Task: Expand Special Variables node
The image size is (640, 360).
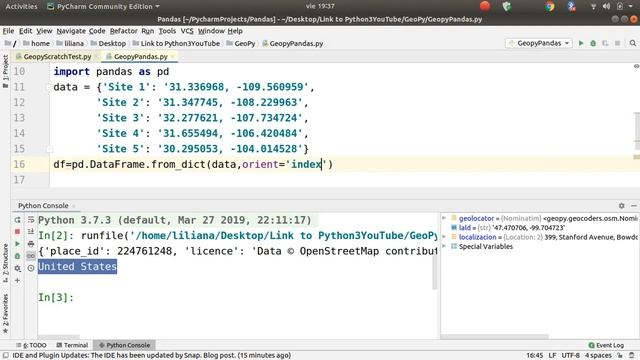Action: pyautogui.click(x=444, y=247)
